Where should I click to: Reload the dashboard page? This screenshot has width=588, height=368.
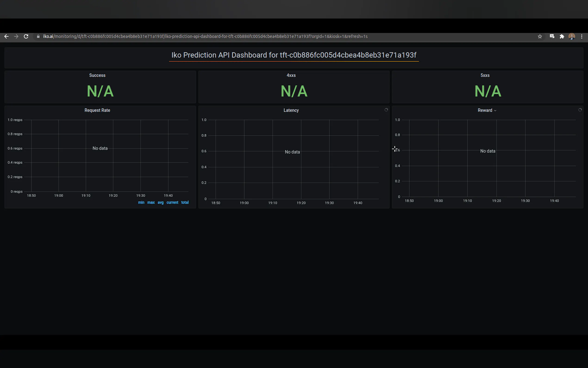pyautogui.click(x=26, y=37)
